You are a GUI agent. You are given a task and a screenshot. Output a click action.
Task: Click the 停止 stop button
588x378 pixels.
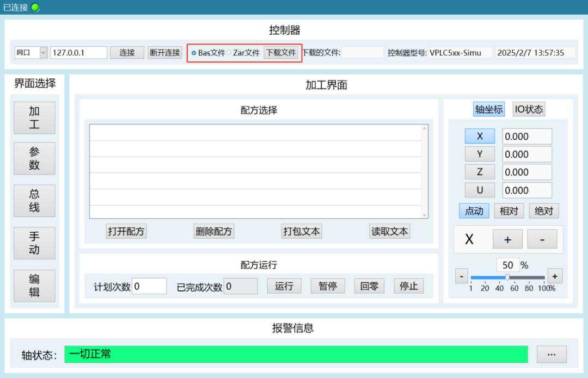[409, 286]
